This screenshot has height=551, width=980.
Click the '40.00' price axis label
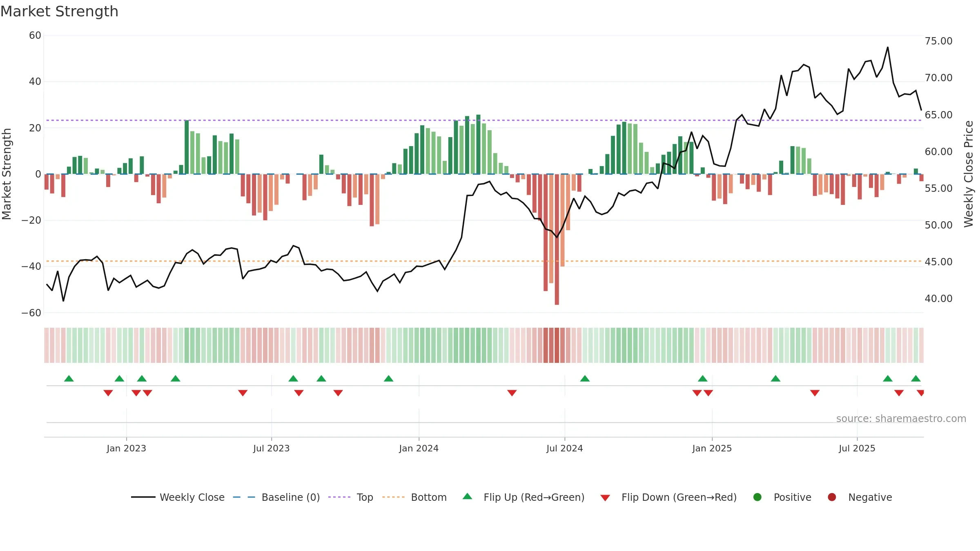pos(938,299)
